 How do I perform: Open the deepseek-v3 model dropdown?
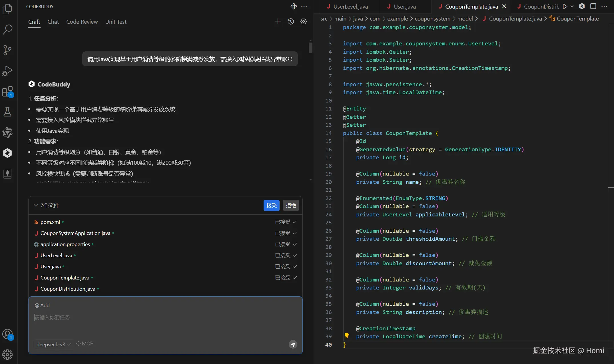pyautogui.click(x=53, y=344)
